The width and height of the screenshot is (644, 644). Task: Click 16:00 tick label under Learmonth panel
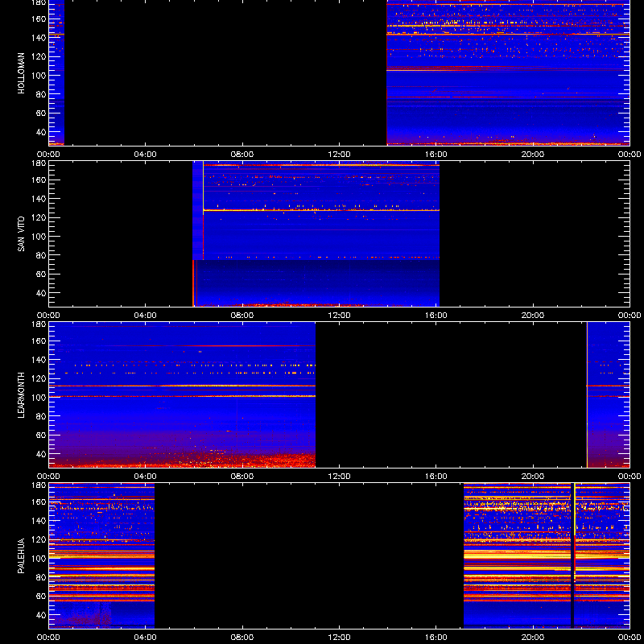(x=436, y=477)
